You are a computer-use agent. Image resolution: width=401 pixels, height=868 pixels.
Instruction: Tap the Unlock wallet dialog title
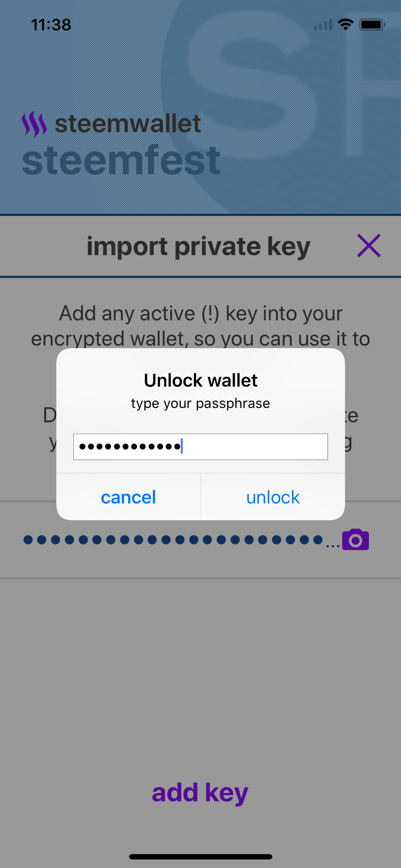click(x=201, y=381)
